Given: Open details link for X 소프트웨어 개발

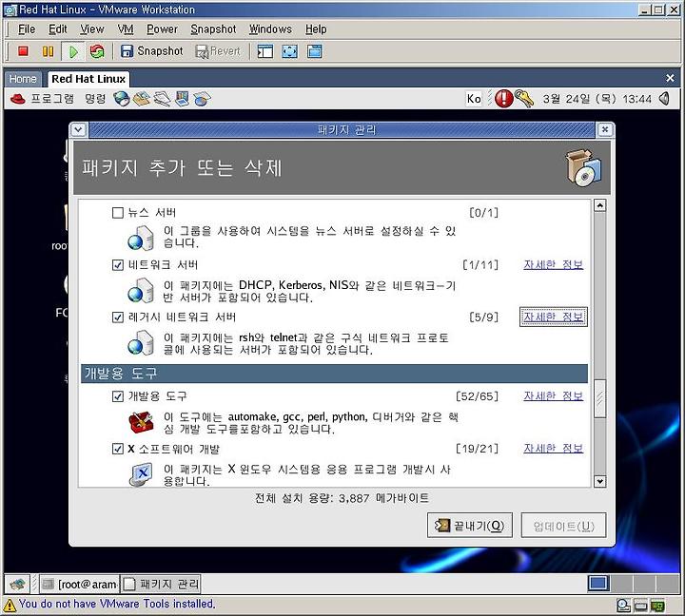Looking at the screenshot, I should pos(553,449).
